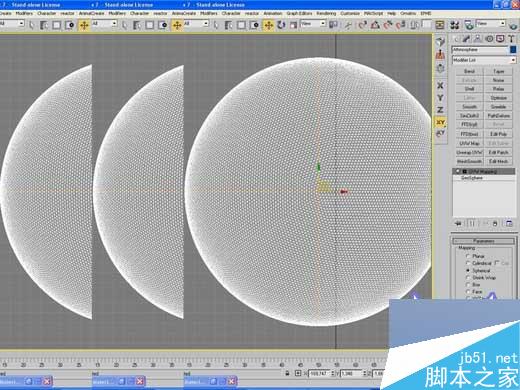This screenshot has width=520, height=390.
Task: Click the selection lock icon in status bar
Action: click(x=287, y=373)
